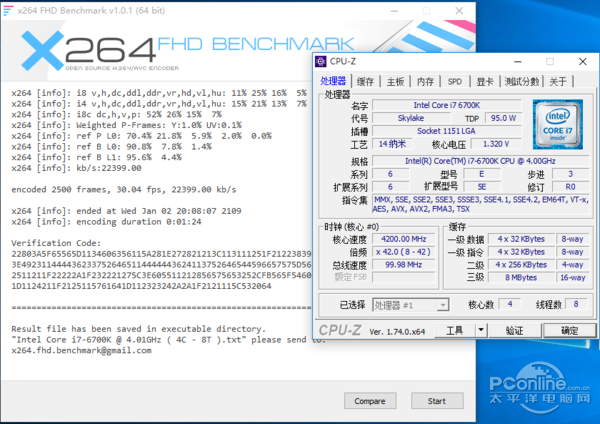The image size is (600, 424).
Task: Click the Intel Core i7 6700K name field
Action: click(x=447, y=105)
